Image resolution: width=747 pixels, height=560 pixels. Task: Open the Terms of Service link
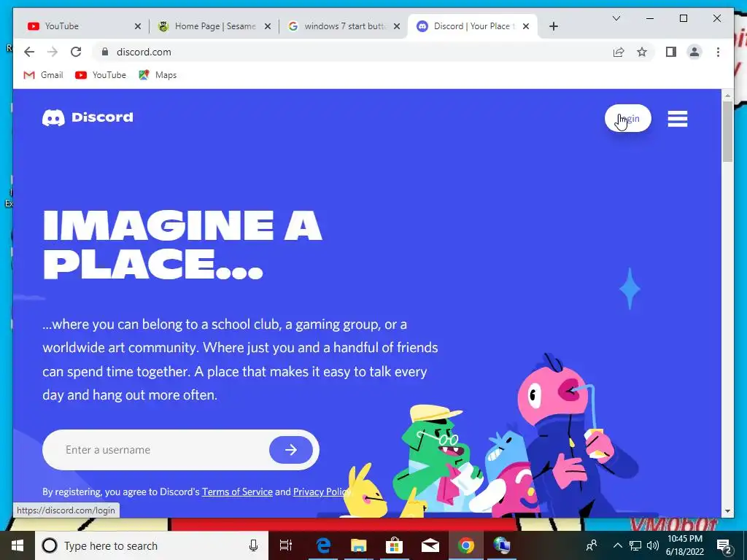point(237,491)
